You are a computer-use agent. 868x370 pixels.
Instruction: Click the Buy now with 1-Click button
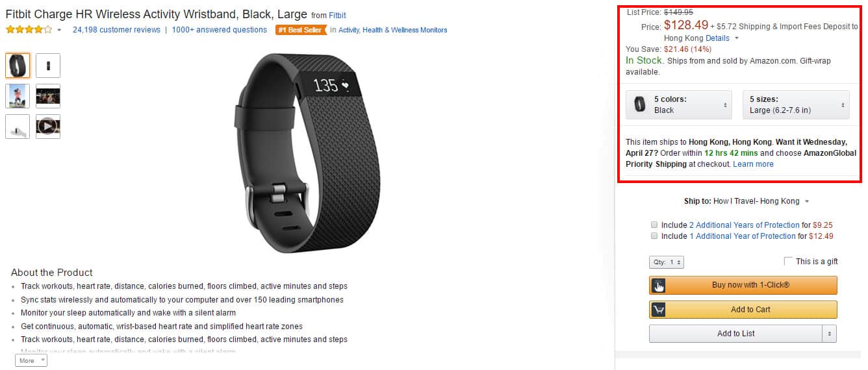coord(743,285)
